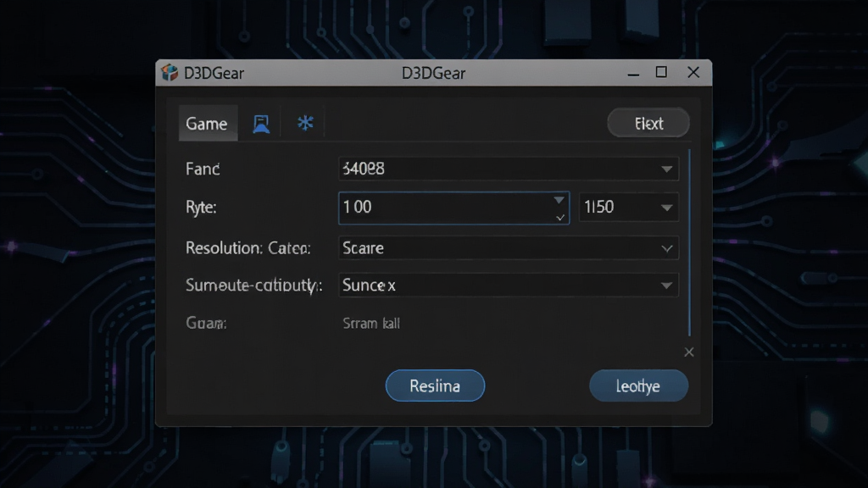Click the small X above Leotlye button

coord(688,352)
